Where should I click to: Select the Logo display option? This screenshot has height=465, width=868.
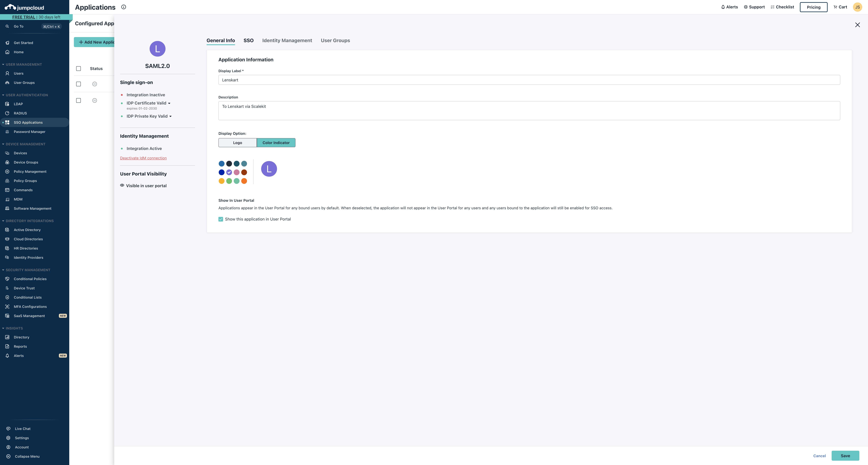(x=237, y=143)
